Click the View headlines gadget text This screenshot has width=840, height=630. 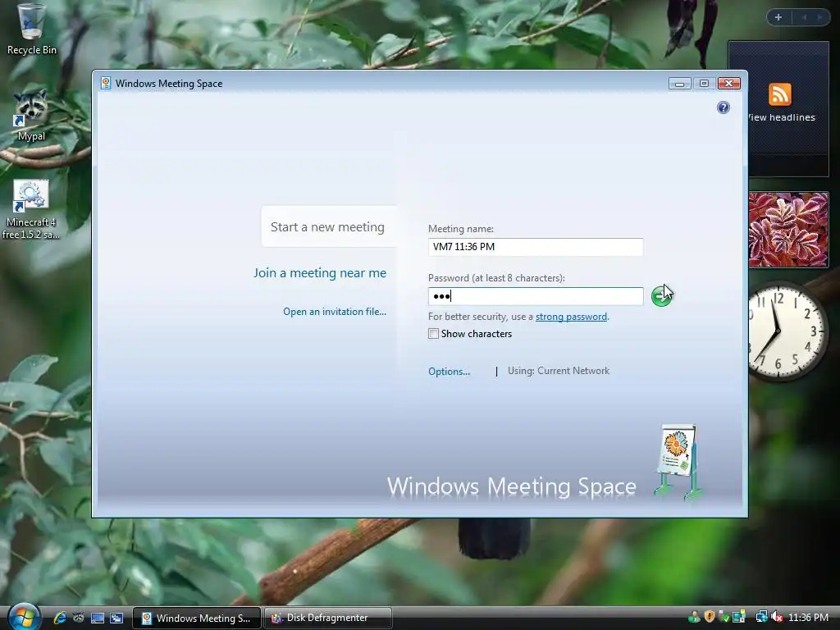tap(781, 117)
